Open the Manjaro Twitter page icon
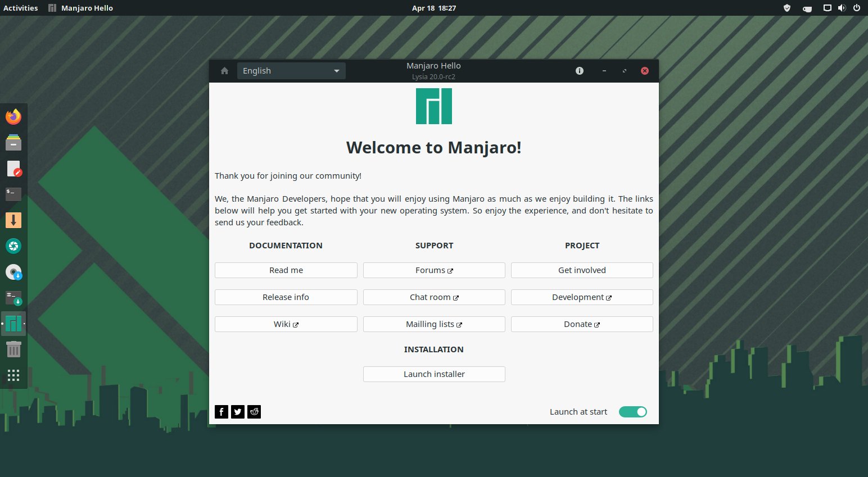 coord(238,412)
